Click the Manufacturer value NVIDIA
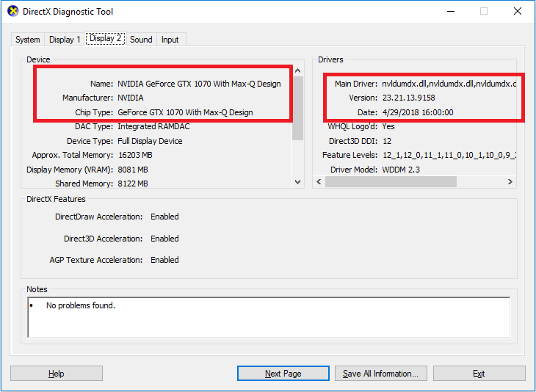 click(x=131, y=98)
